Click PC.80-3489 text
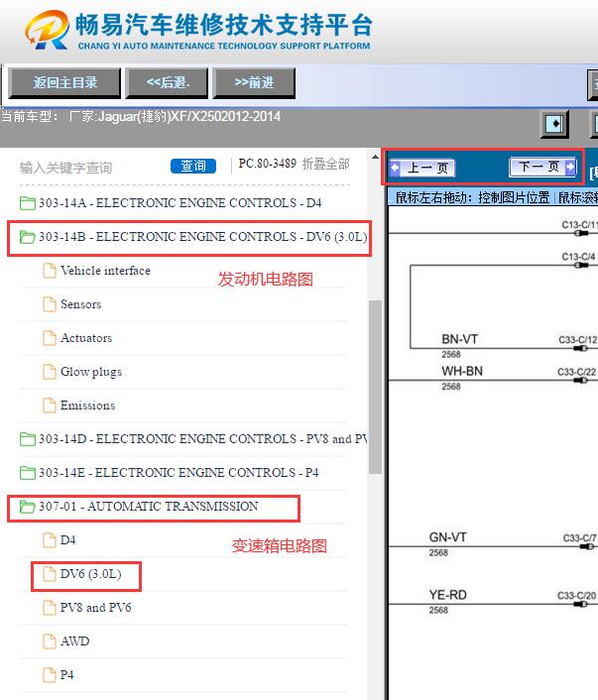The image size is (598, 700). (267, 164)
